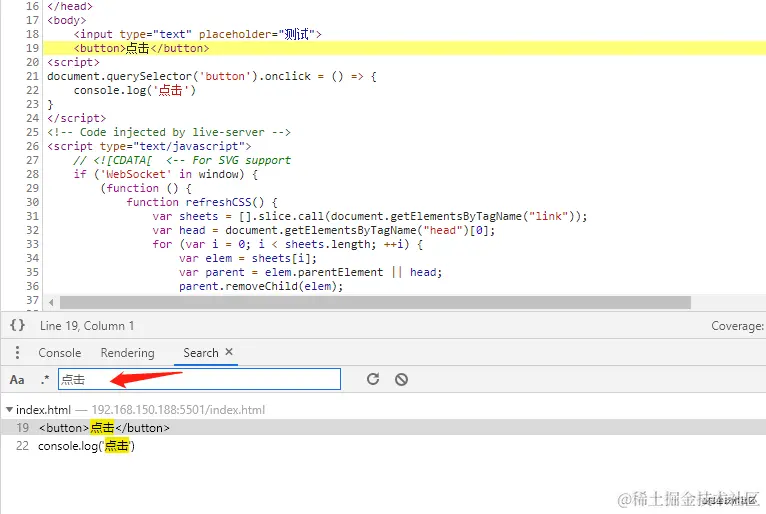Click parent.removeChild(elem) code line

point(261,286)
